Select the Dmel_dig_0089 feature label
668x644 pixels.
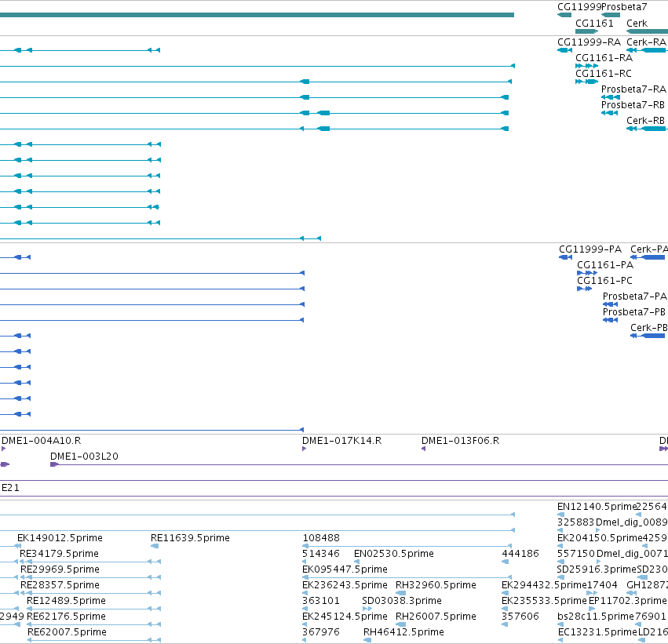(x=632, y=522)
